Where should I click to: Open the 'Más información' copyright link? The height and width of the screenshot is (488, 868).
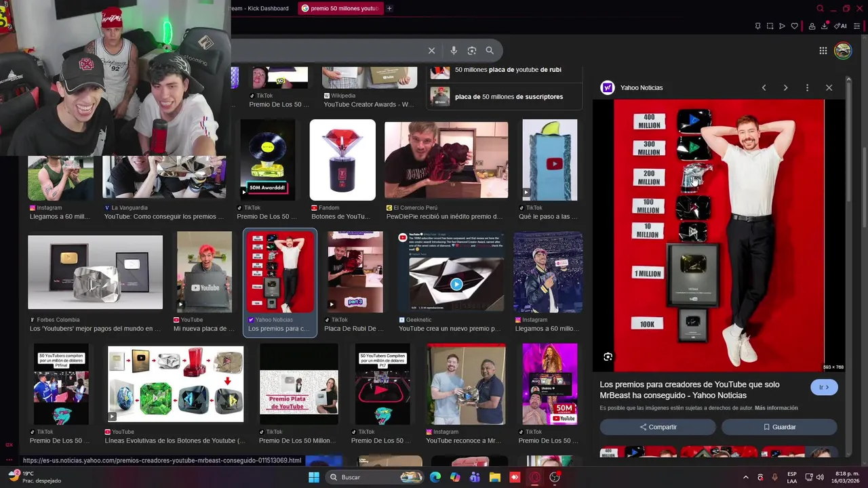point(776,408)
